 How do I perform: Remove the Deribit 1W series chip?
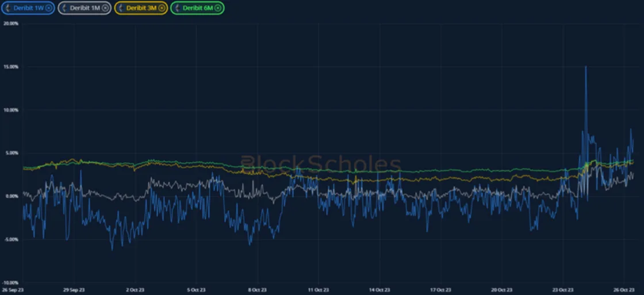pos(49,8)
